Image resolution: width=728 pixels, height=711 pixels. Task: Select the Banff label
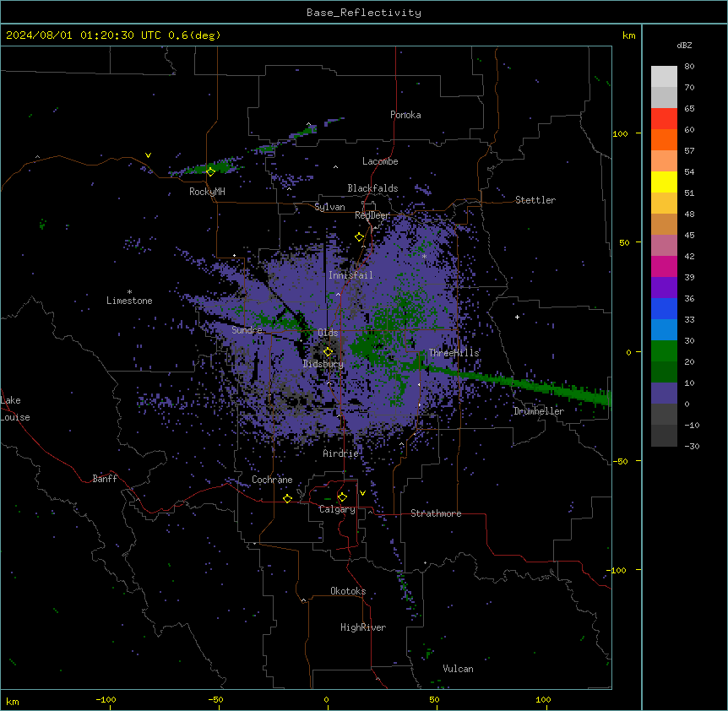point(105,479)
